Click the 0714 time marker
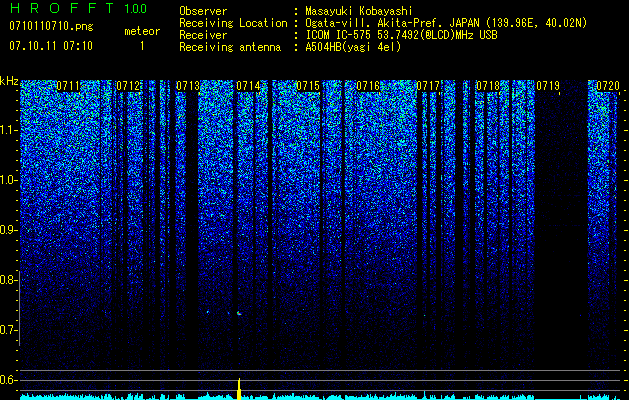The height and width of the screenshot is (400, 629). point(248,86)
